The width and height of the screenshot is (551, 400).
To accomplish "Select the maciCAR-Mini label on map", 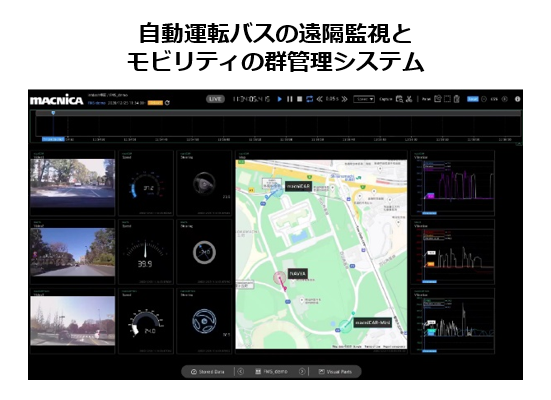I will pyautogui.click(x=372, y=322).
